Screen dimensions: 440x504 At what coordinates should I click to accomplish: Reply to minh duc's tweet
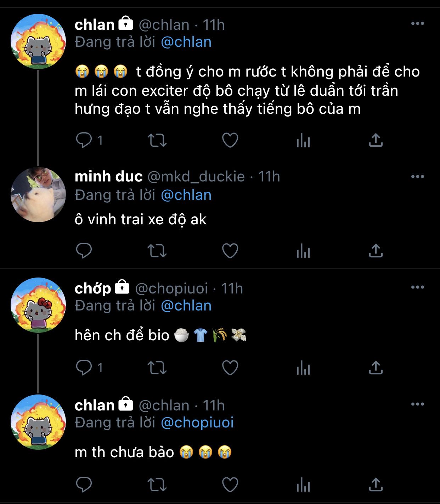[x=84, y=251]
